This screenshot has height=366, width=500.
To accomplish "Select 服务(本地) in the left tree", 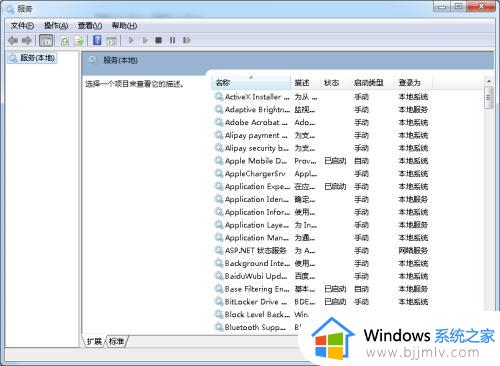I will pos(33,58).
